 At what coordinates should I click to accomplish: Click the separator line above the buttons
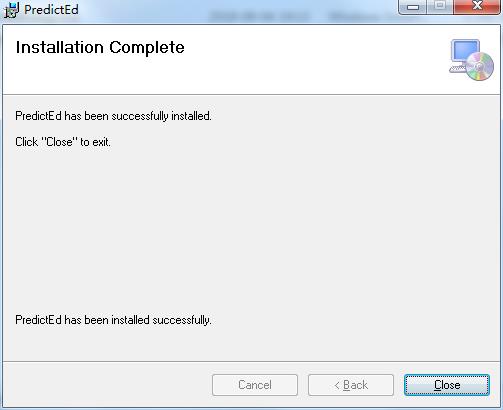[x=251, y=361]
